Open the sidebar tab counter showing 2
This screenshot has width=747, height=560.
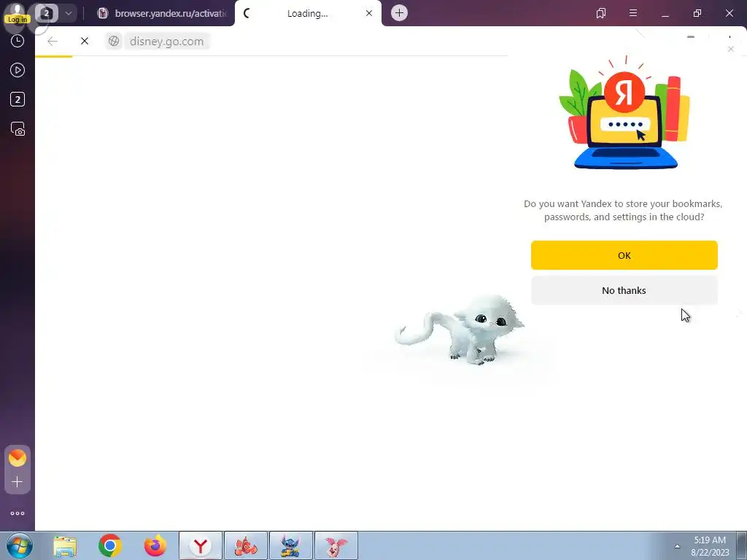coord(18,99)
